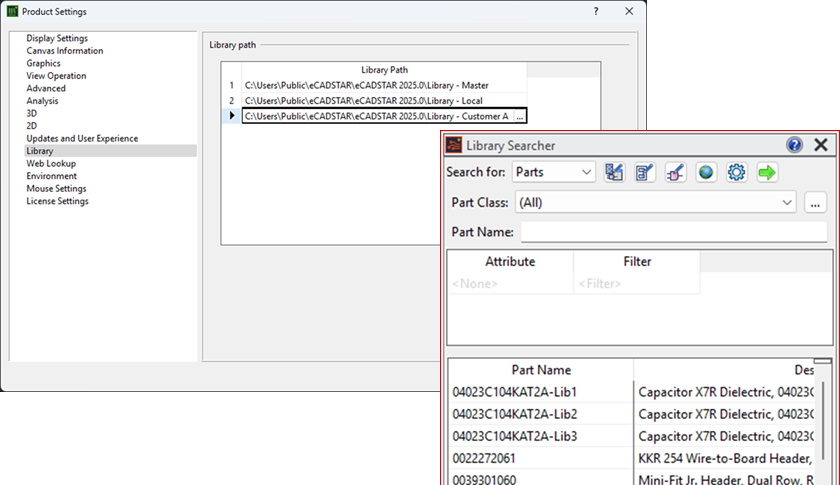Image resolution: width=840 pixels, height=485 pixels.
Task: Select Display Settings in Product Settings
Action: click(57, 38)
